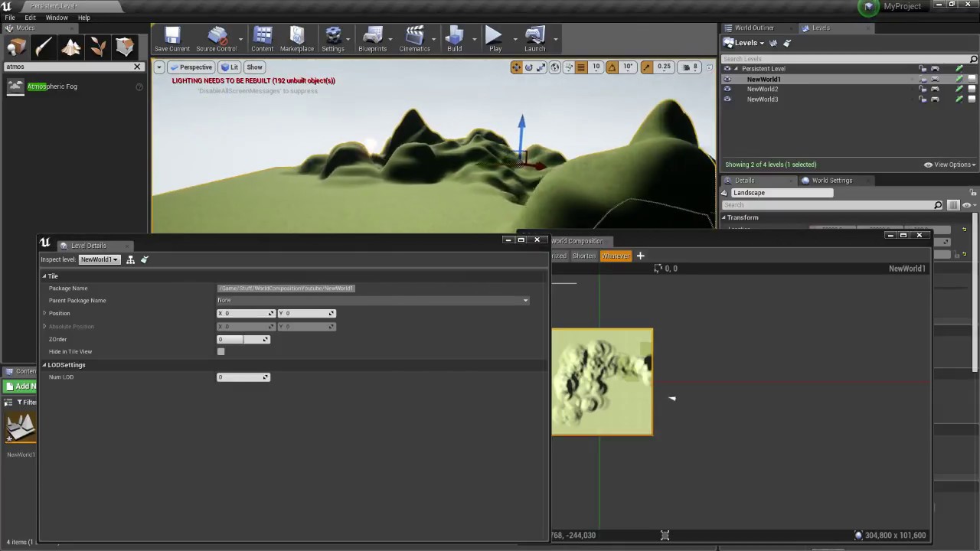This screenshot has width=980, height=551.
Task: Toggle rotation snap angle icon
Action: point(612,67)
